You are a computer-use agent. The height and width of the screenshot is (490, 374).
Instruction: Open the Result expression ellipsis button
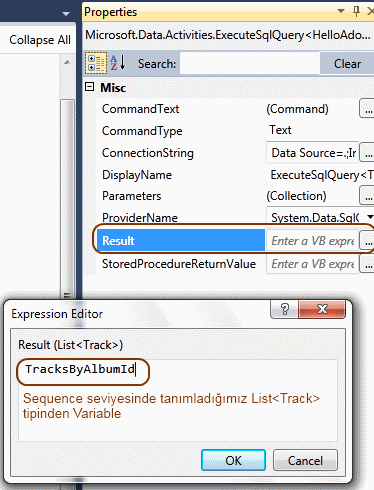(367, 241)
